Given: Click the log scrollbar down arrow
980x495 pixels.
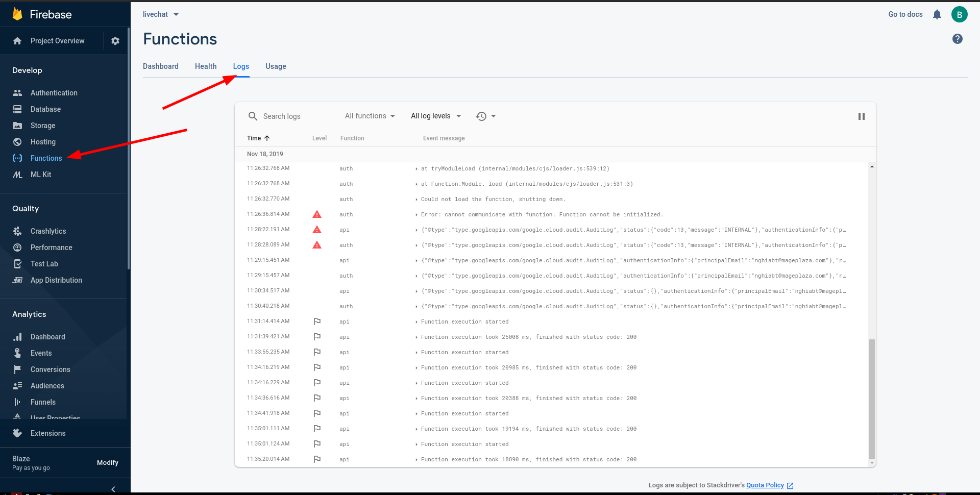Looking at the screenshot, I should pyautogui.click(x=872, y=463).
